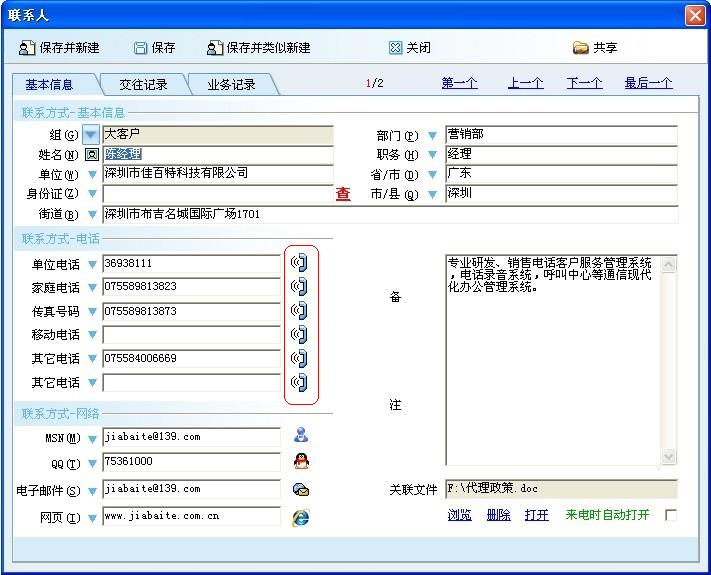Click the phone icon for 传真号码
This screenshot has width=711, height=575.
299,311
